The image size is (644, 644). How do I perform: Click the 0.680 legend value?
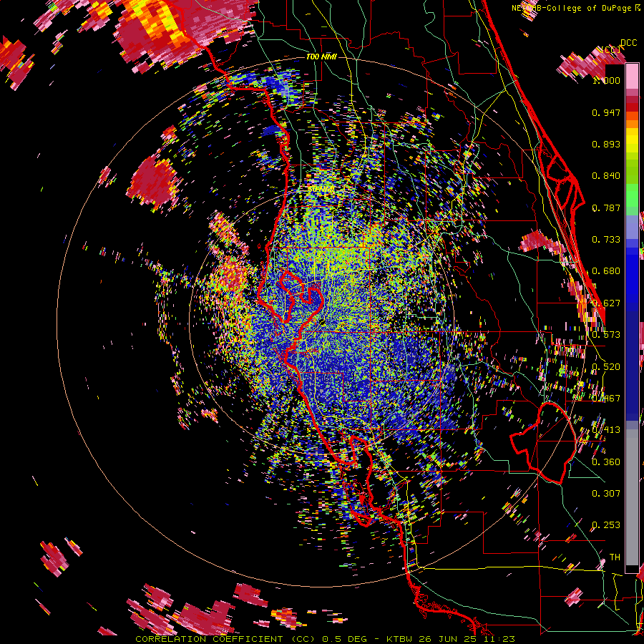[606, 271]
